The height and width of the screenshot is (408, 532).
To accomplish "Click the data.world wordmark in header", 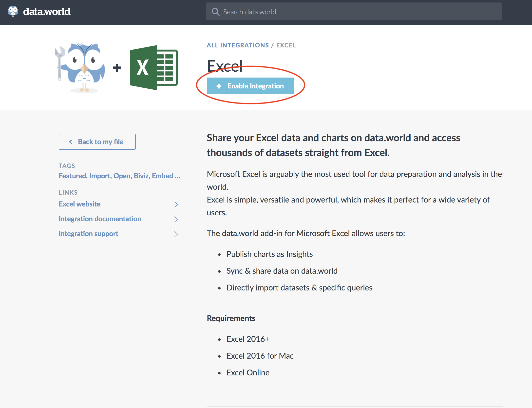I will tap(47, 12).
